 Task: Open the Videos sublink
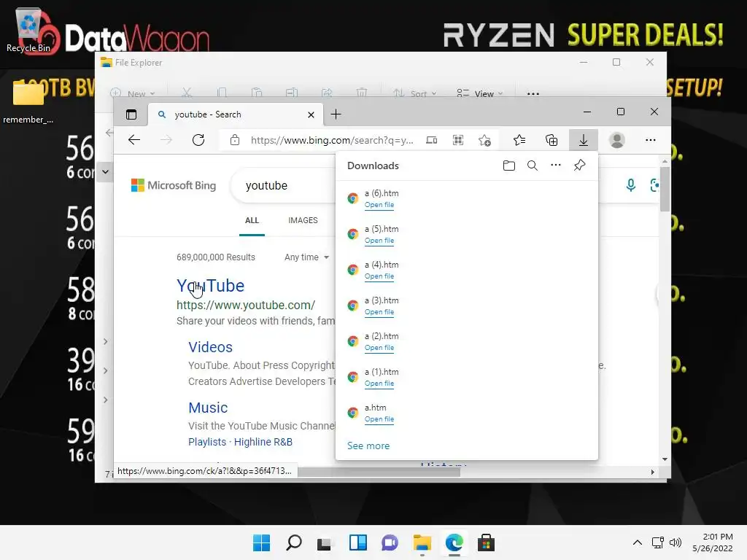tap(210, 347)
